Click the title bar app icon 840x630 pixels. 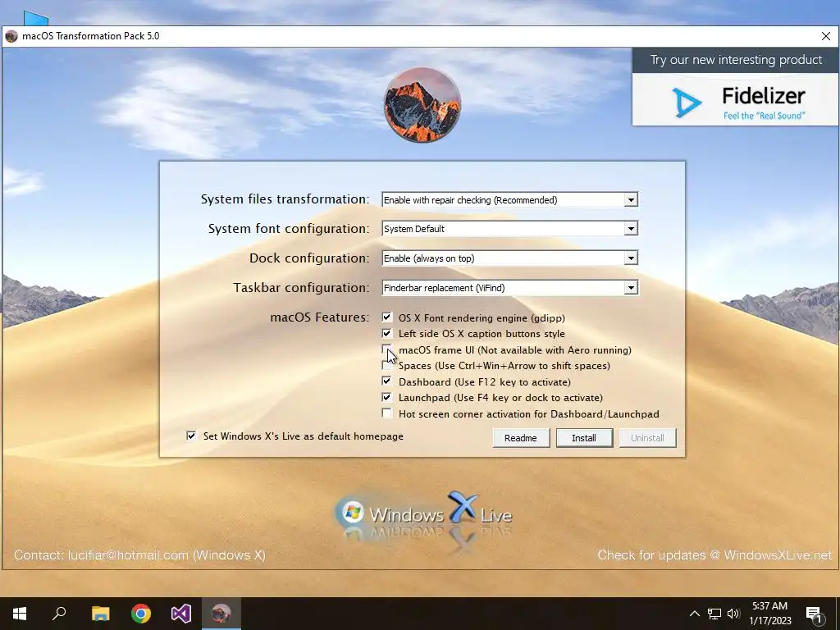tap(11, 36)
